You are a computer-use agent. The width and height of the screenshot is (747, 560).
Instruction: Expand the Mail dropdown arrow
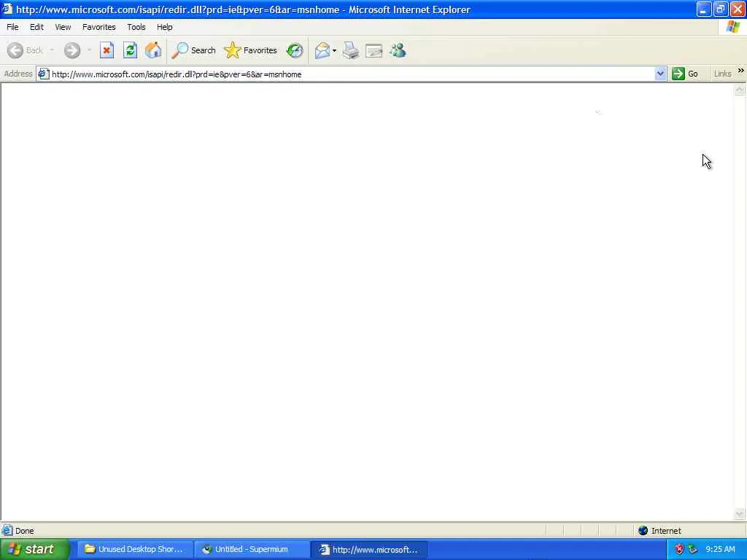pos(334,50)
